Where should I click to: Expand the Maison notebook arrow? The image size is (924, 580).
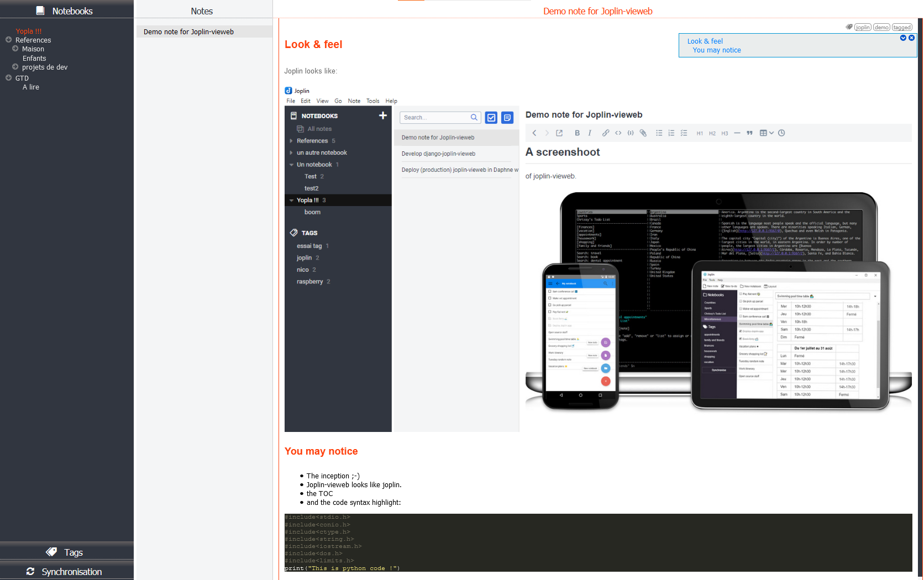click(15, 49)
